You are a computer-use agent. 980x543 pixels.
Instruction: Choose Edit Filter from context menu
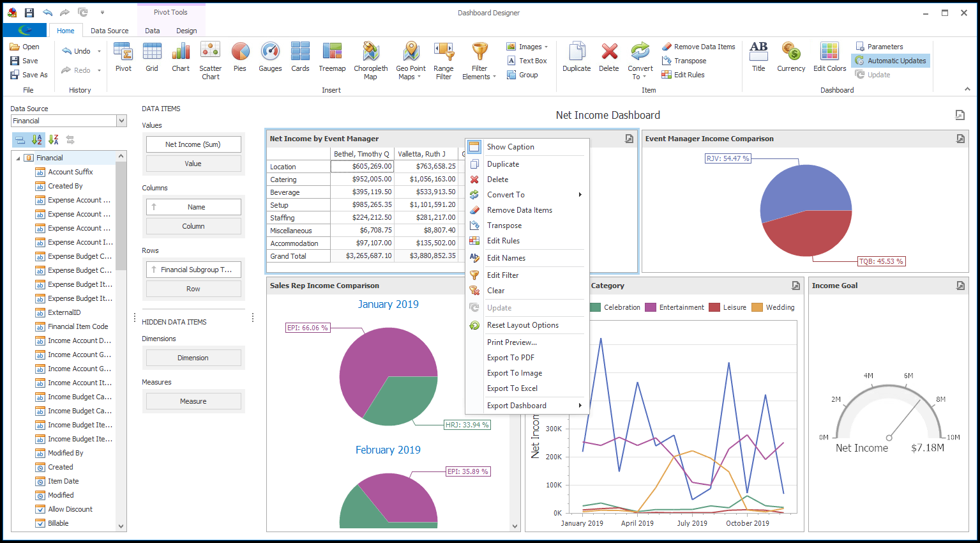[527, 275]
